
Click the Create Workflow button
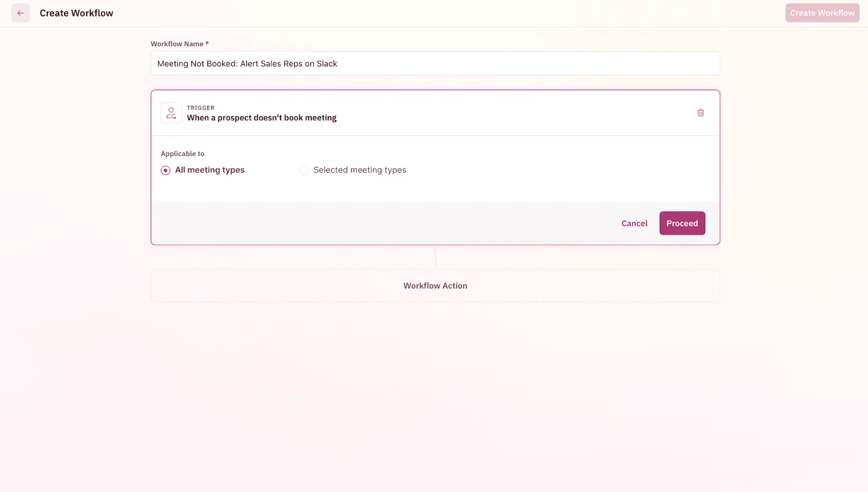pos(822,13)
